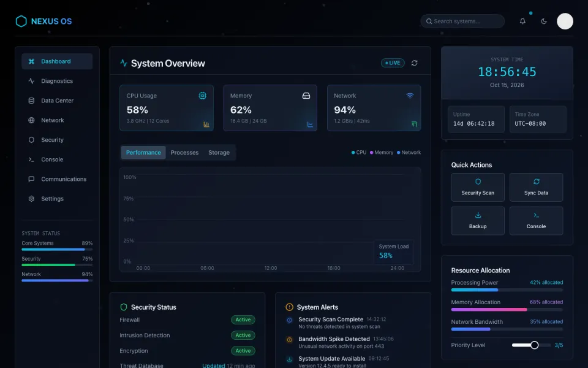Click the Uptime 14d 06:42:18 box

pyautogui.click(x=476, y=120)
